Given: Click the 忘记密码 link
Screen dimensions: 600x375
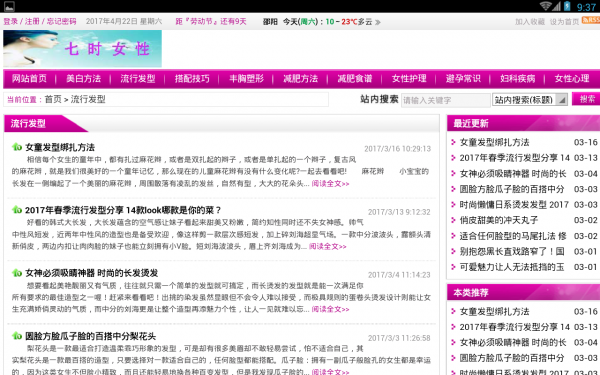Looking at the screenshot, I should [x=62, y=21].
